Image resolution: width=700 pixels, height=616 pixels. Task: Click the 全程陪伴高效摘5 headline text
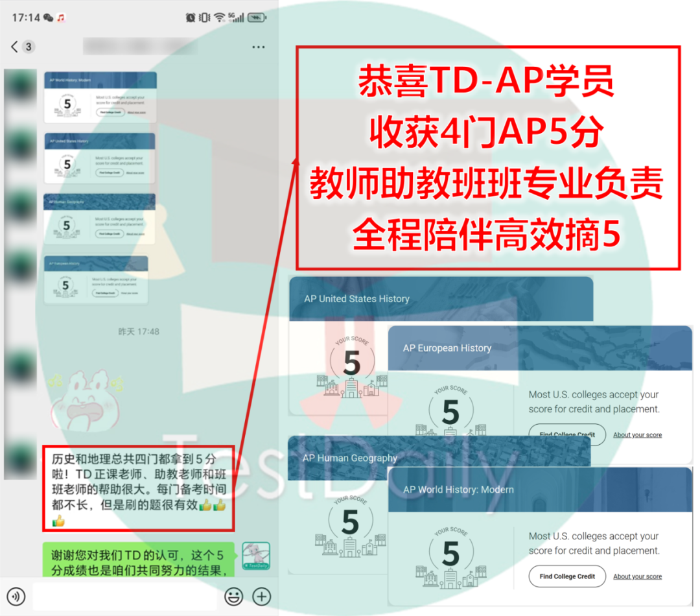(x=486, y=234)
